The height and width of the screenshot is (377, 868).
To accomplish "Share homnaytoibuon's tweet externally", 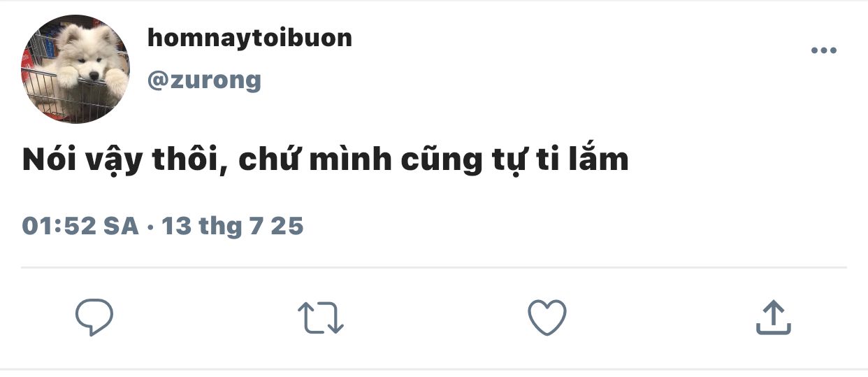I will pos(774,318).
